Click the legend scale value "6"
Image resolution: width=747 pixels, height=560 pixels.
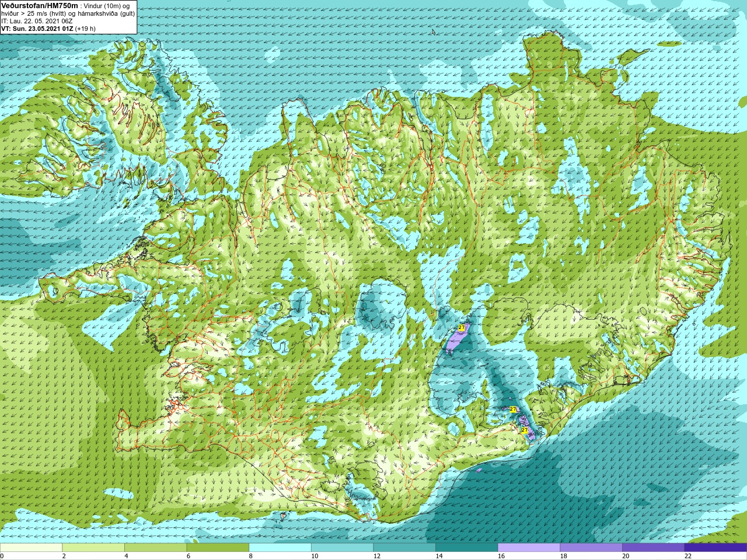[x=189, y=556]
